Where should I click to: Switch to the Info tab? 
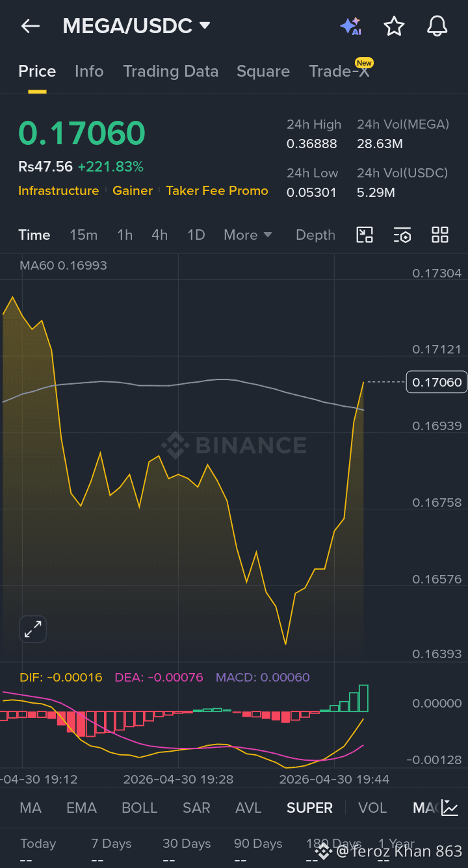(x=89, y=71)
